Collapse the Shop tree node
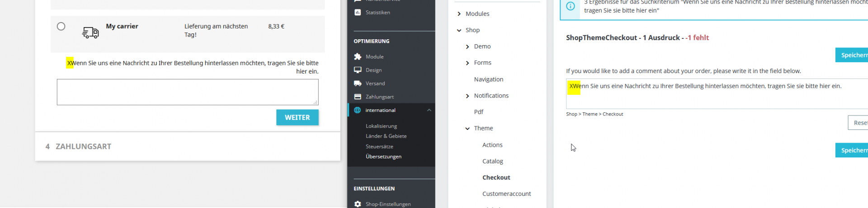The width and height of the screenshot is (868, 208). [x=459, y=30]
